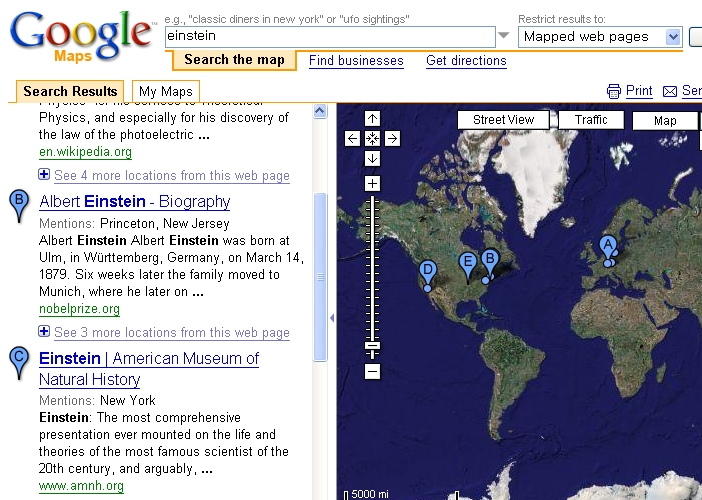Expand 'See 4 more locations' plus icon
This screenshot has height=500, width=702.
pyautogui.click(x=44, y=174)
